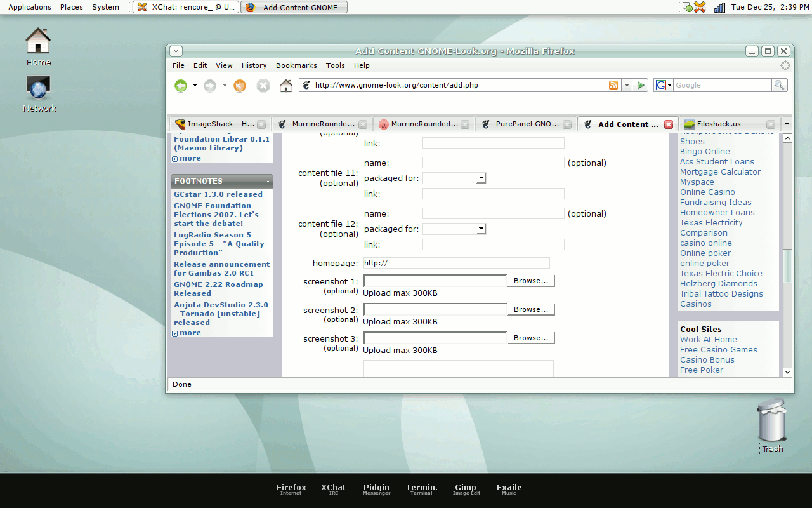812x508 pixels.
Task: Go to Home page icon in toolbar
Action: (286, 85)
